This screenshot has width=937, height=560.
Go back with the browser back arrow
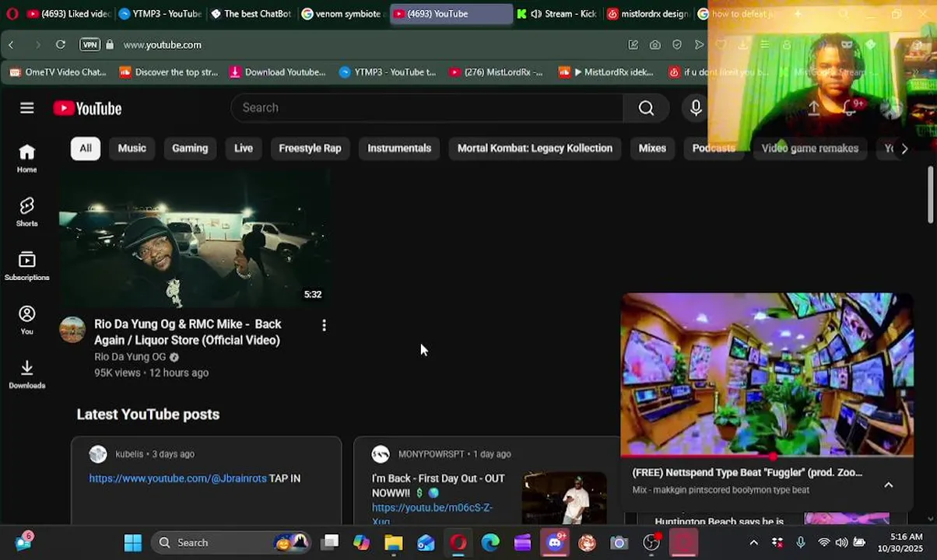(11, 44)
